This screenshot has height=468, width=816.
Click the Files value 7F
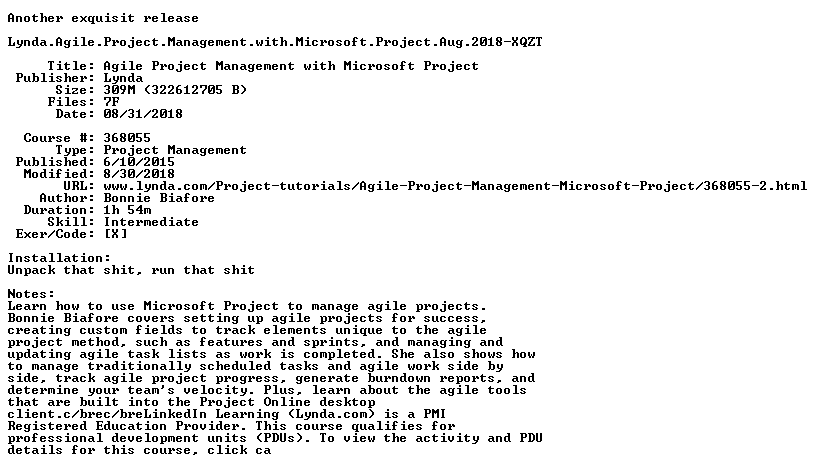point(111,102)
